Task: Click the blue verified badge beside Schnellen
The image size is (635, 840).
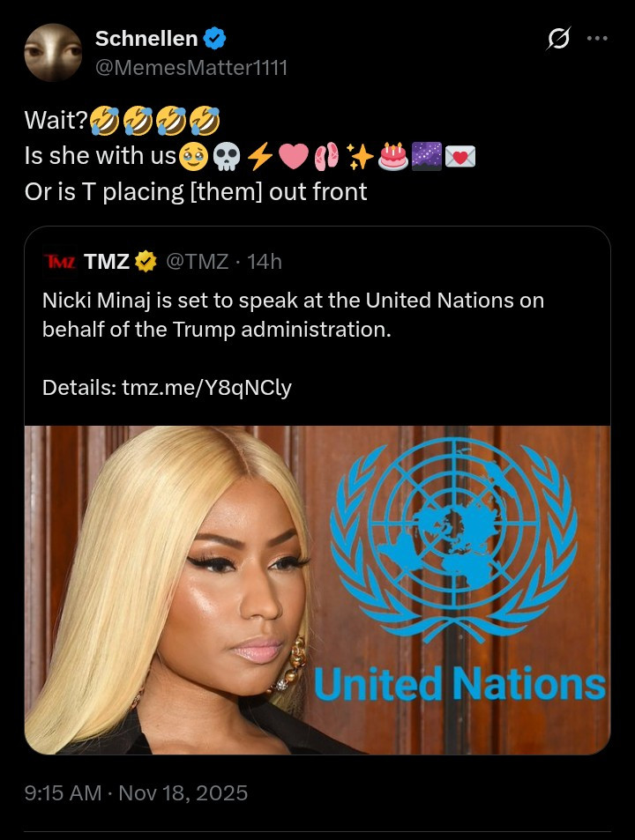Action: click(215, 39)
